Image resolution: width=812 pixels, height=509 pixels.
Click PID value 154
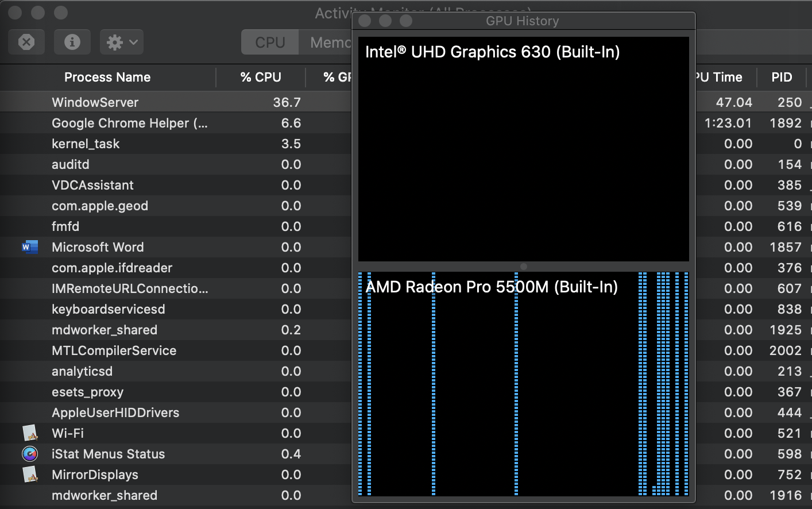(790, 164)
